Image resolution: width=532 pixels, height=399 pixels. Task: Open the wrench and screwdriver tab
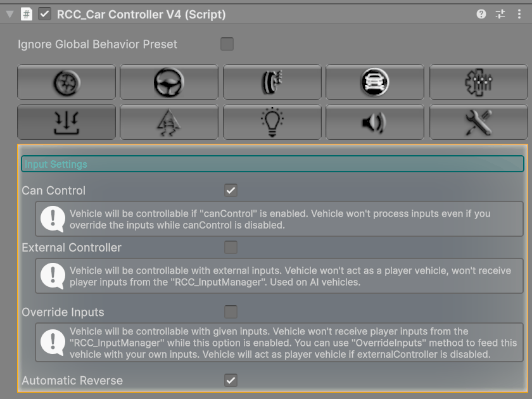[478, 122]
